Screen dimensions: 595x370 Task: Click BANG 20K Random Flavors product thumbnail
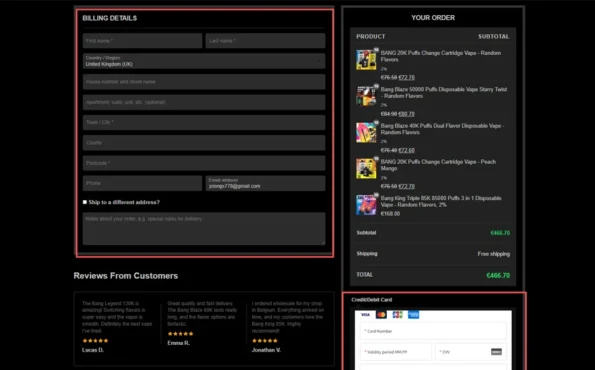click(x=366, y=60)
